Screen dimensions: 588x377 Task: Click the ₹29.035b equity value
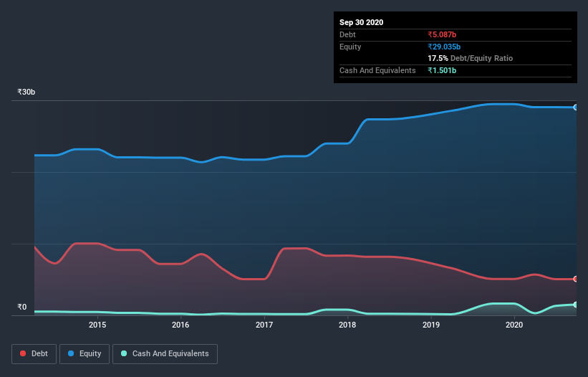pyautogui.click(x=444, y=47)
